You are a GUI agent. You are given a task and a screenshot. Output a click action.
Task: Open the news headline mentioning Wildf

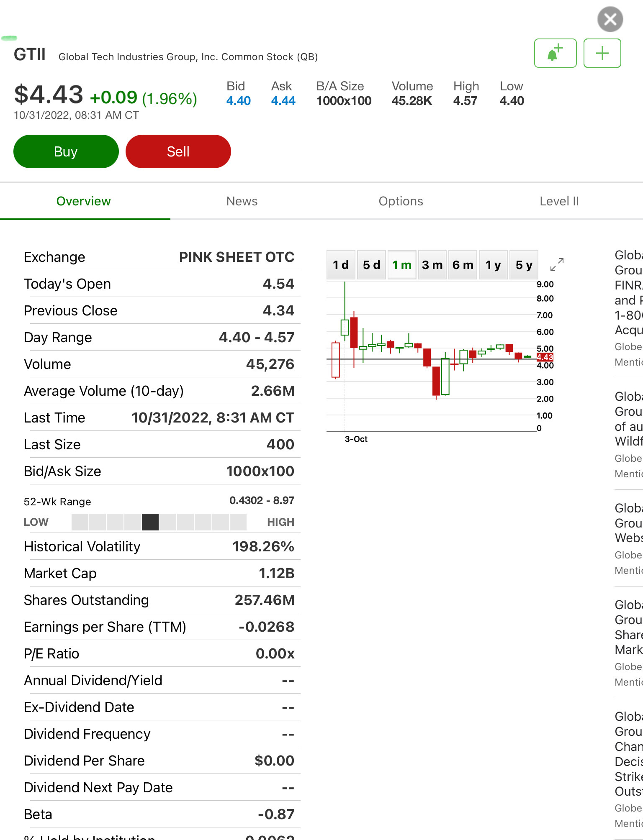(x=629, y=419)
